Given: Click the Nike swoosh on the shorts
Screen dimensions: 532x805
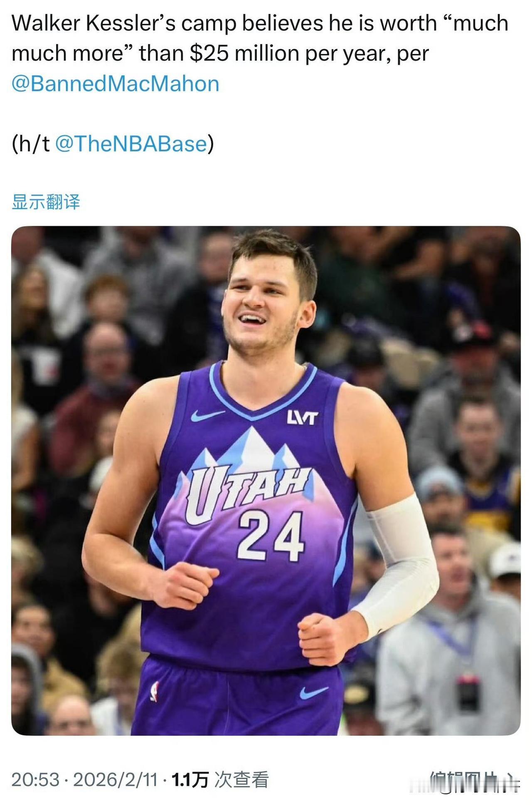Looking at the screenshot, I should 313,692.
